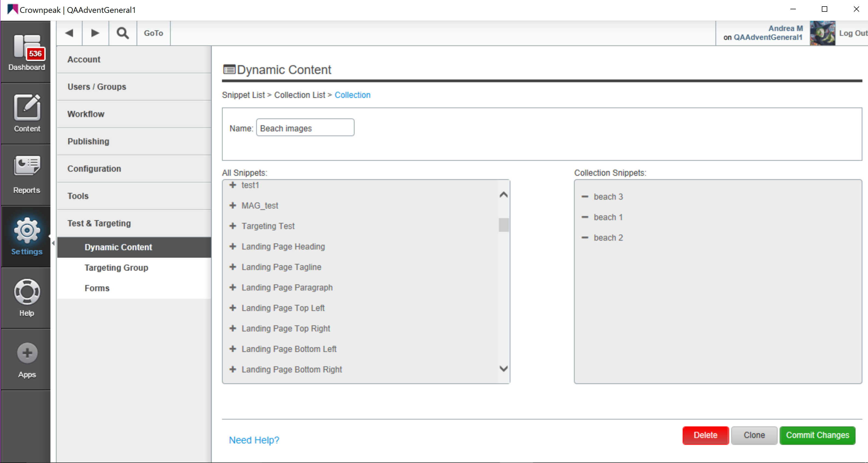Go back with the left arrow
The image size is (868, 463).
coord(69,33)
